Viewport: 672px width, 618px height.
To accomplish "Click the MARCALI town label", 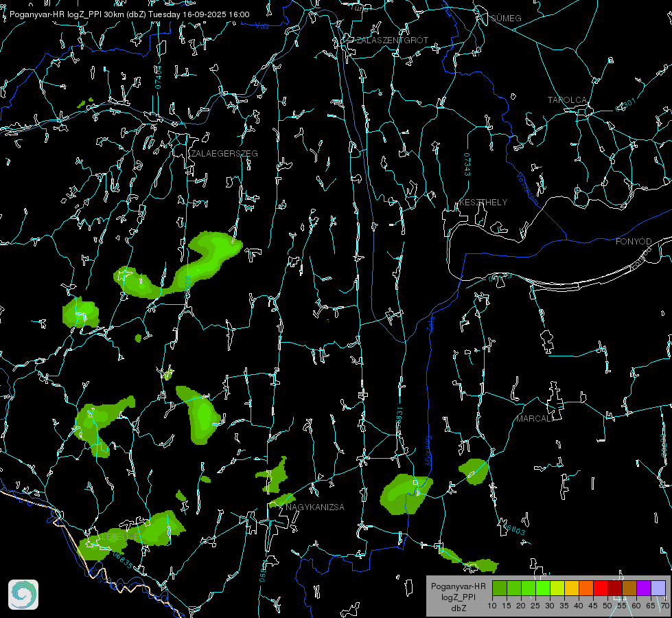I will click(535, 419).
